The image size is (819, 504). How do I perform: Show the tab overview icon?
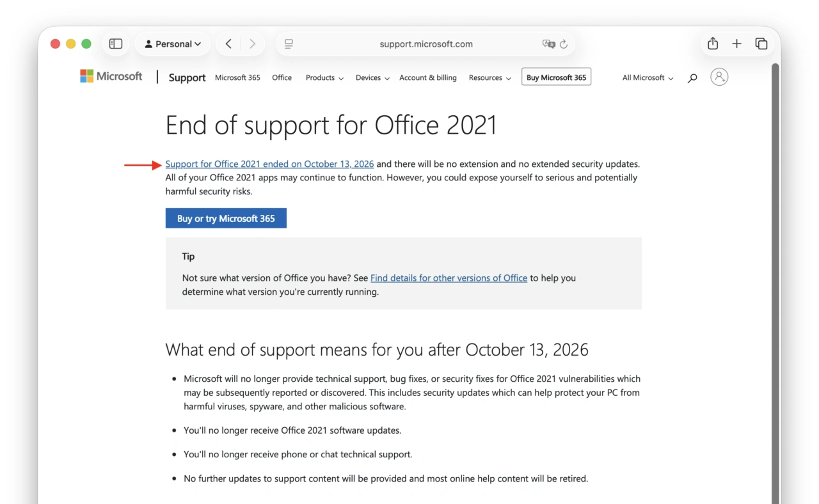[761, 43]
